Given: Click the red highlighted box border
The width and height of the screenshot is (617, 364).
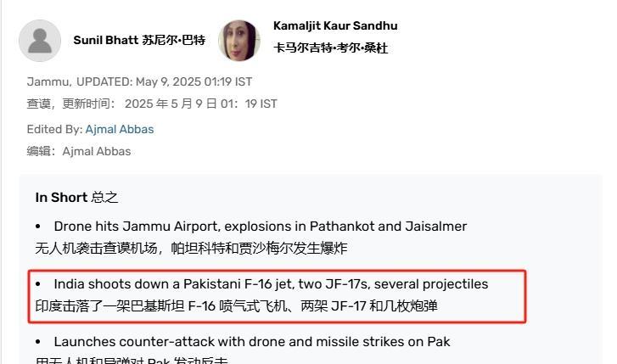Looking at the screenshot, I should [x=277, y=271].
